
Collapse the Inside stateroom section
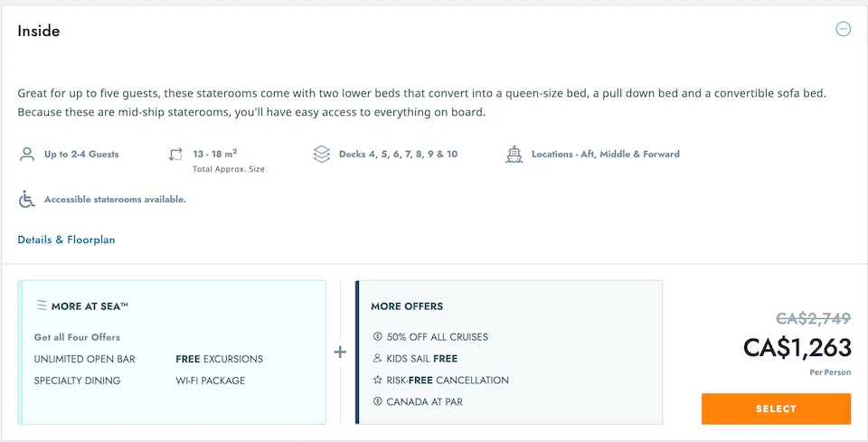tap(843, 30)
